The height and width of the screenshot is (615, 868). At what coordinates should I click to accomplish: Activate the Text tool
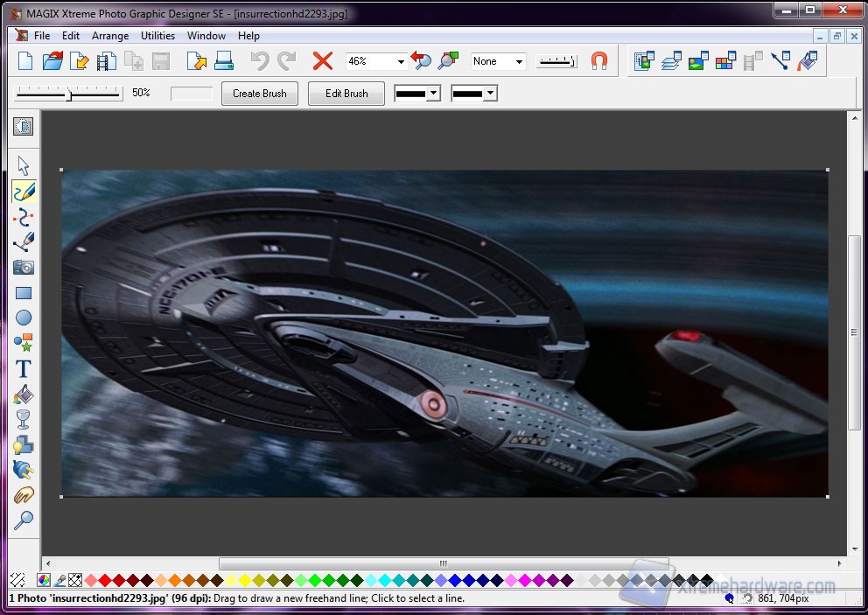pos(24,369)
